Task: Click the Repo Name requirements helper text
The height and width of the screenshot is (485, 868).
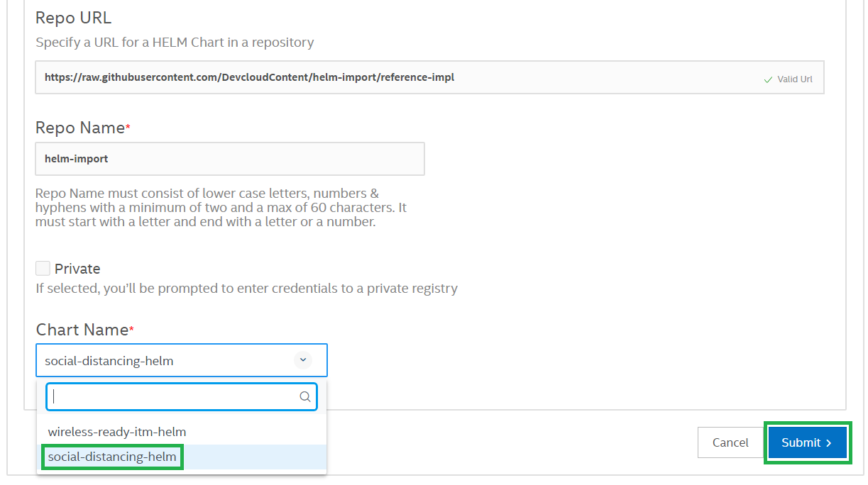Action: [x=221, y=208]
